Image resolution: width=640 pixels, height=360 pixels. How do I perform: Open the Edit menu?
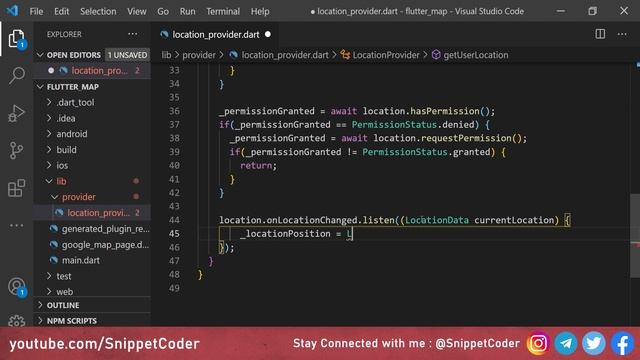coord(62,11)
